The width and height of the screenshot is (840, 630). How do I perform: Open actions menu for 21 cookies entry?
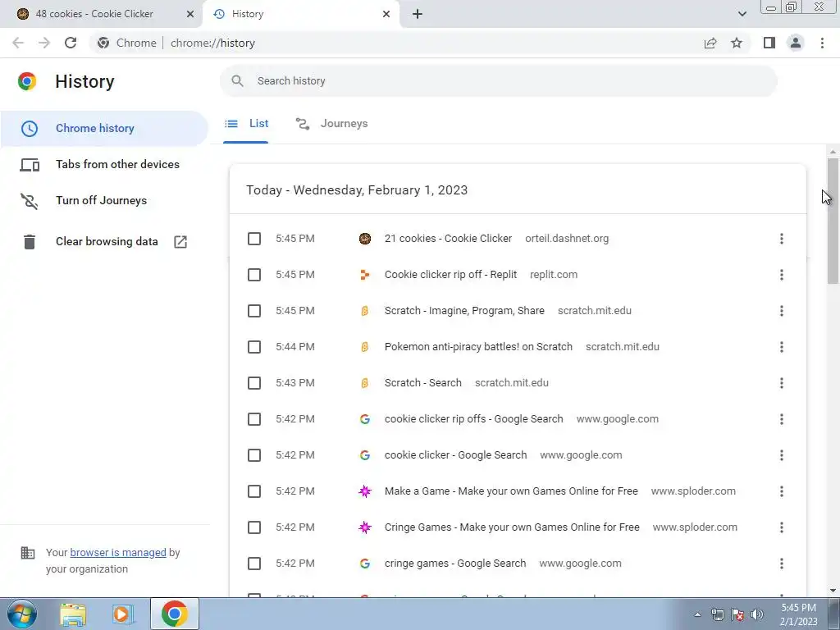[782, 239]
